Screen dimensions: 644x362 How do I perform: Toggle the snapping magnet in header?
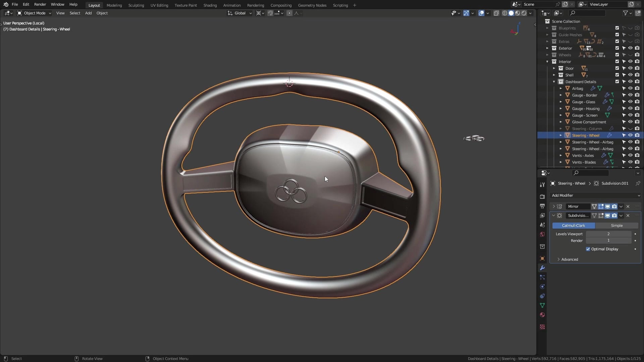[x=270, y=13]
